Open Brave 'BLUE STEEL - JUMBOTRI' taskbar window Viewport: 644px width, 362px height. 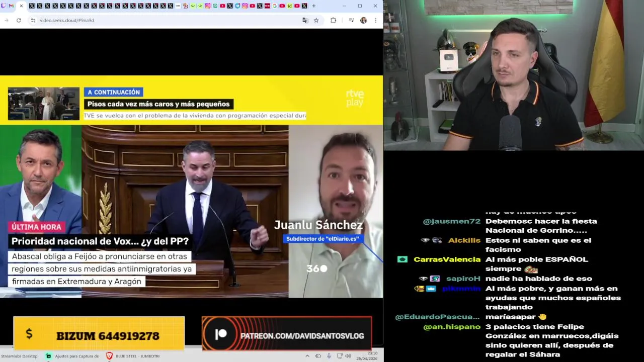[133, 356]
